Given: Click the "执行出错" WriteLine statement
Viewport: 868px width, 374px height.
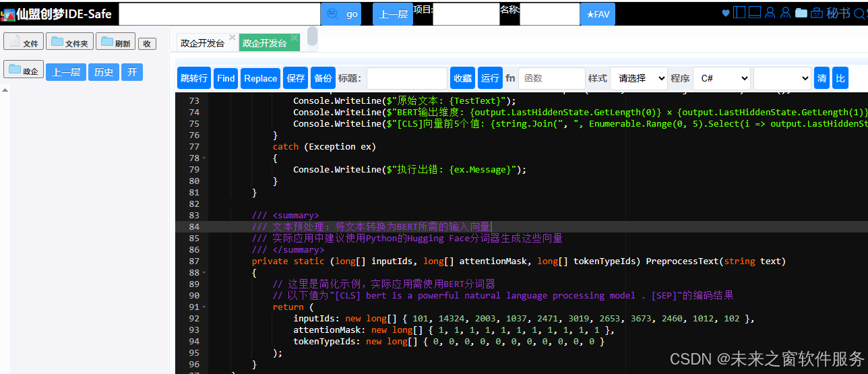Looking at the screenshot, I should pos(410,169).
